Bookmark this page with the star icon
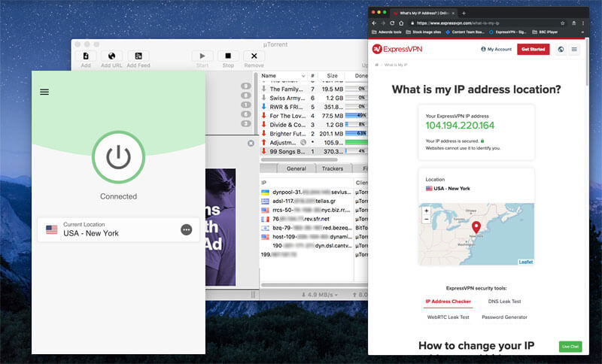The height and width of the screenshot is (364, 602). pos(562,23)
